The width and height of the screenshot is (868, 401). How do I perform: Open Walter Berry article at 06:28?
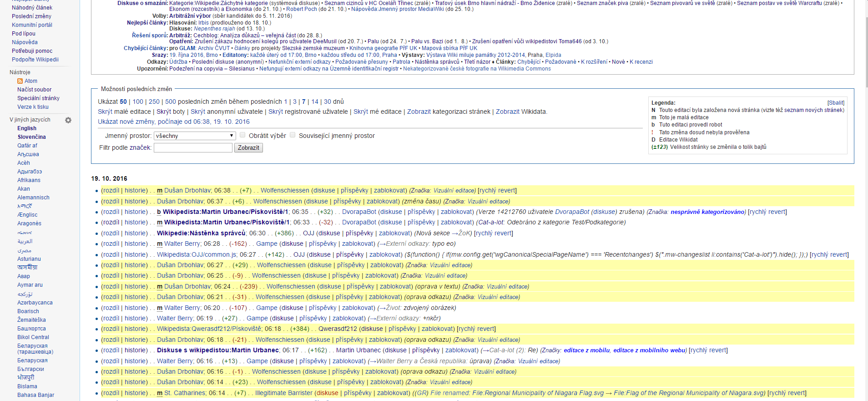click(x=182, y=244)
